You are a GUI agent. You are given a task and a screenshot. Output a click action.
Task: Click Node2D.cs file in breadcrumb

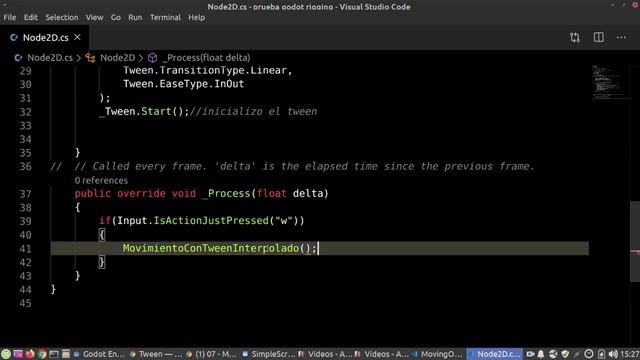50,58
